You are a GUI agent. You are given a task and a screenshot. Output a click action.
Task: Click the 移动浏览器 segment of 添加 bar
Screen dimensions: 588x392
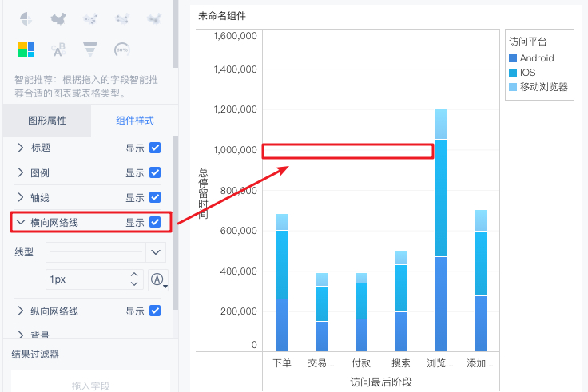pos(480,220)
